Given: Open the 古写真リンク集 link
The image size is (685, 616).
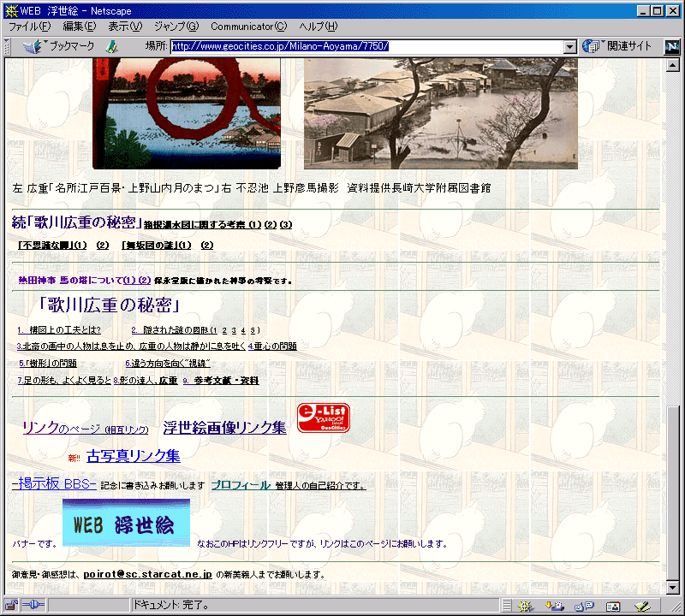Looking at the screenshot, I should pyautogui.click(x=134, y=456).
